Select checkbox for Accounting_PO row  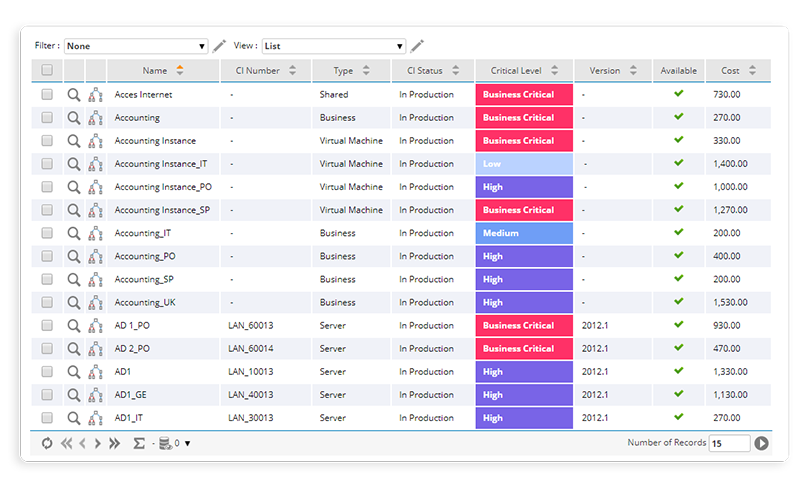(x=47, y=256)
